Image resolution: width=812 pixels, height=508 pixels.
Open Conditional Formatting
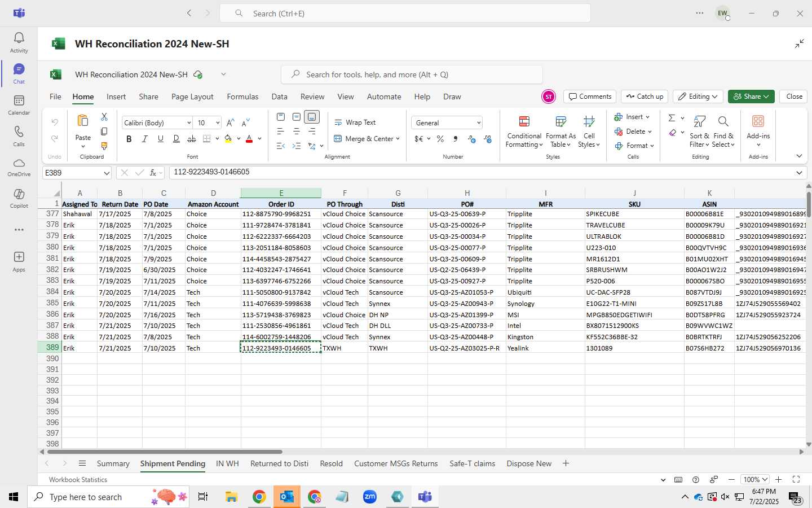[x=524, y=132]
